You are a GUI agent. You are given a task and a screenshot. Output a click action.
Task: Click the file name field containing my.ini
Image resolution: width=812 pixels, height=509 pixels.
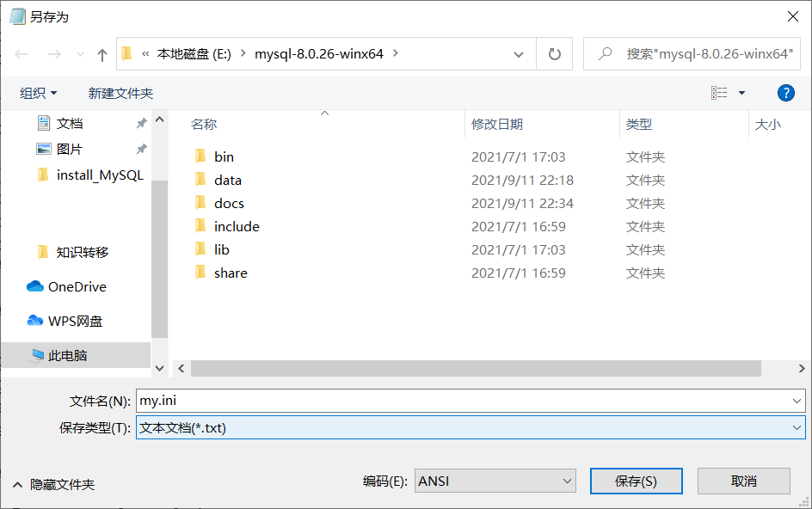(x=344, y=400)
